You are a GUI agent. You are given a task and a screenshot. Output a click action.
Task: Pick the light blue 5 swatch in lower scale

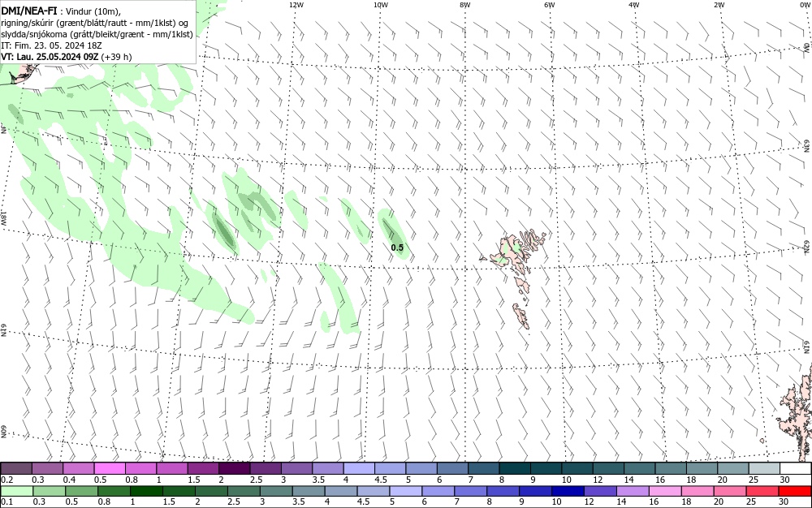coord(406,491)
